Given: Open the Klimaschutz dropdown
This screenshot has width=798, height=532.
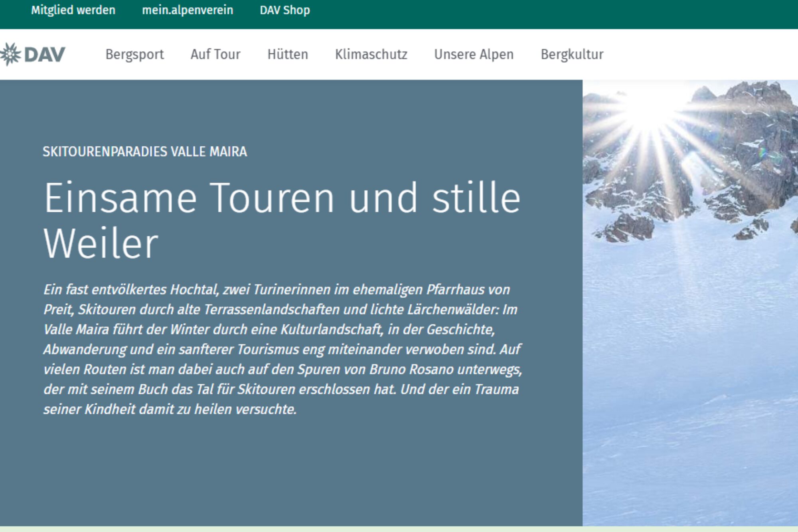Looking at the screenshot, I should coord(371,54).
